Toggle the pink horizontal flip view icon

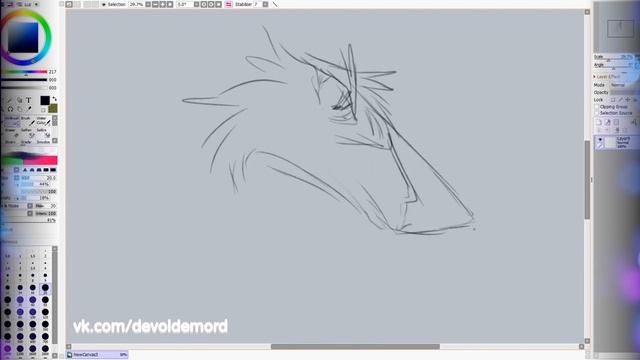pyautogui.click(x=229, y=4)
